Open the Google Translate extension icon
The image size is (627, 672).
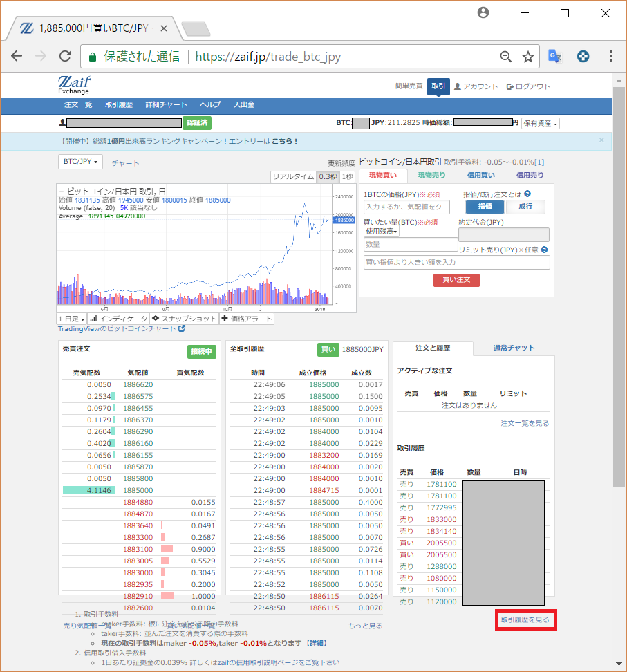click(555, 56)
